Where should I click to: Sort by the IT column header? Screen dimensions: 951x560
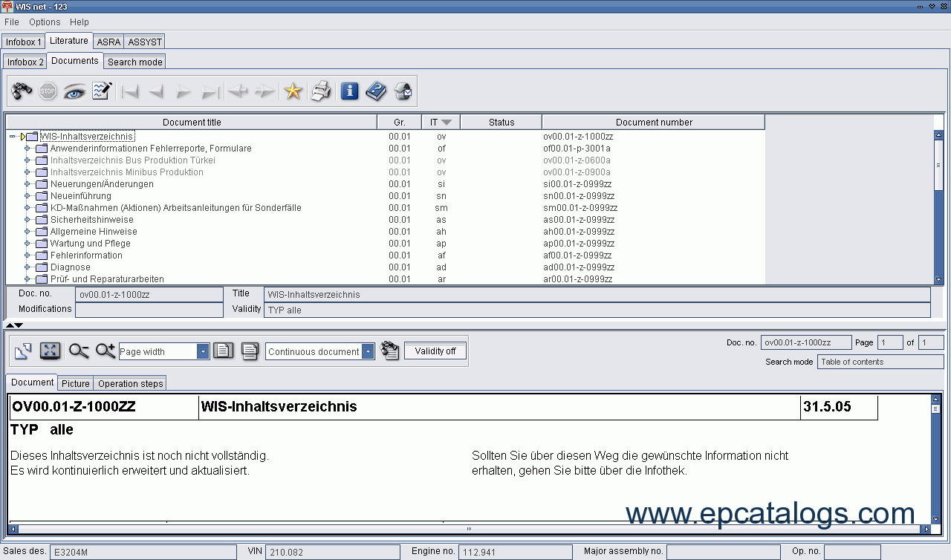pyautogui.click(x=441, y=122)
